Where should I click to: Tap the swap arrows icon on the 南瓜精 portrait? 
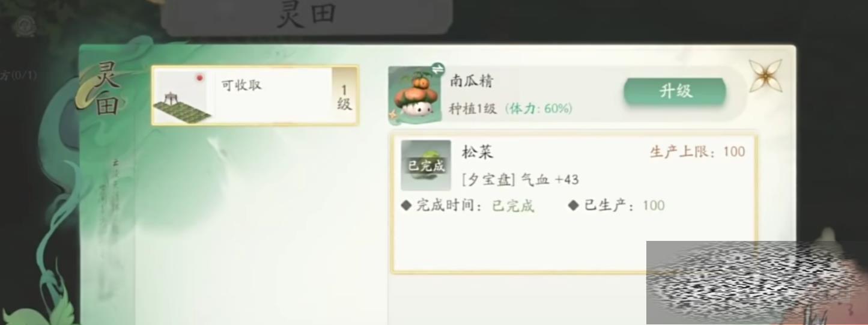(x=437, y=68)
